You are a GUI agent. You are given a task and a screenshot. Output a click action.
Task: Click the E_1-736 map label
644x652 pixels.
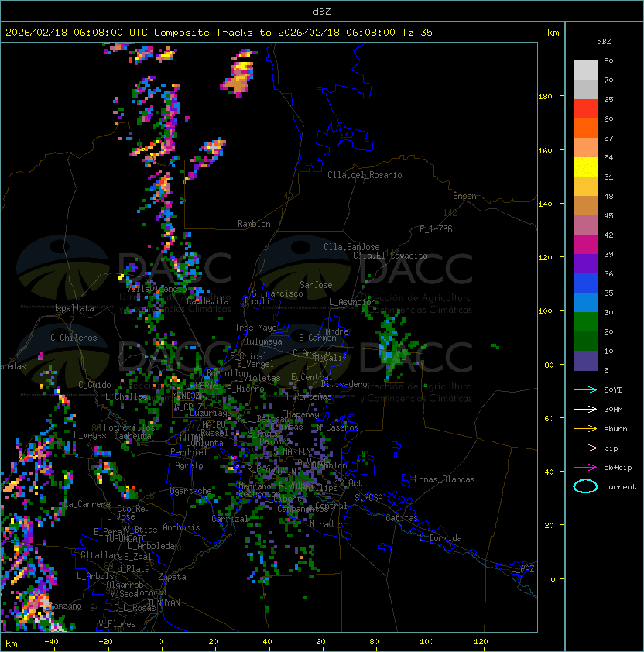436,228
